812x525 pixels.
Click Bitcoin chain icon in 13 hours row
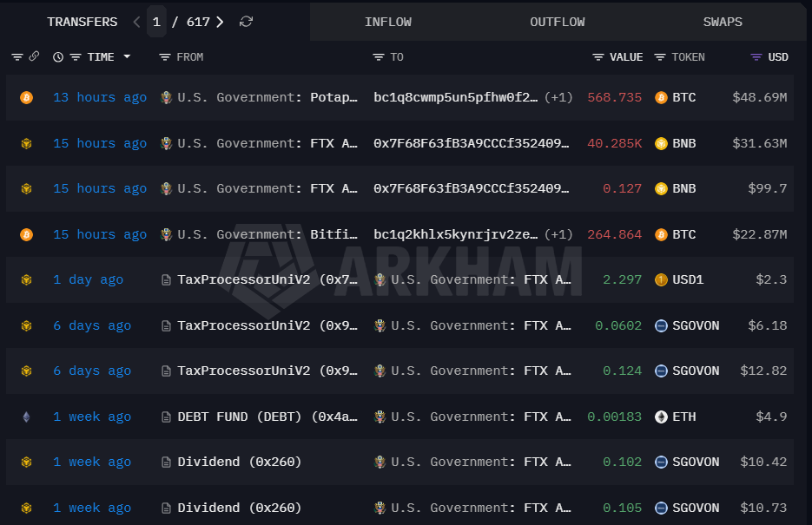tap(26, 97)
